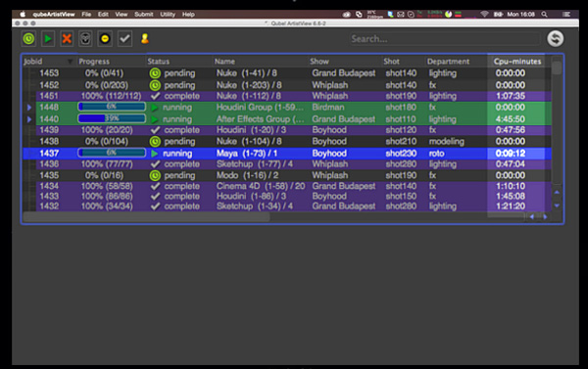Click the 'Maya (1-73) / 1' name cell
The height and width of the screenshot is (369, 588).
[x=246, y=154]
